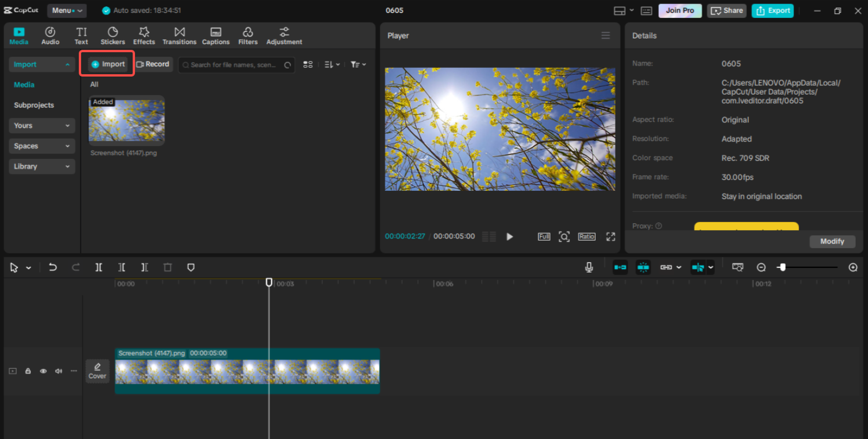The width and height of the screenshot is (868, 439).
Task: Mute the track with speaker icon
Action: point(58,371)
